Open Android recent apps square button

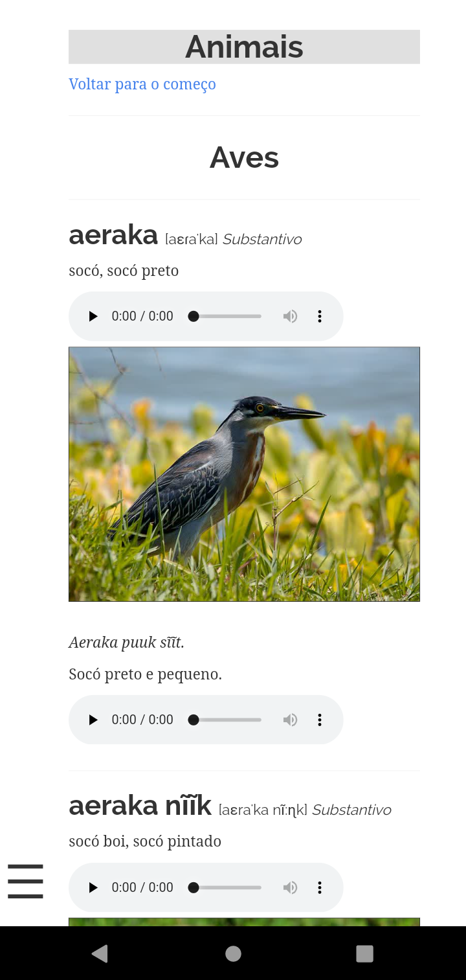click(x=365, y=953)
